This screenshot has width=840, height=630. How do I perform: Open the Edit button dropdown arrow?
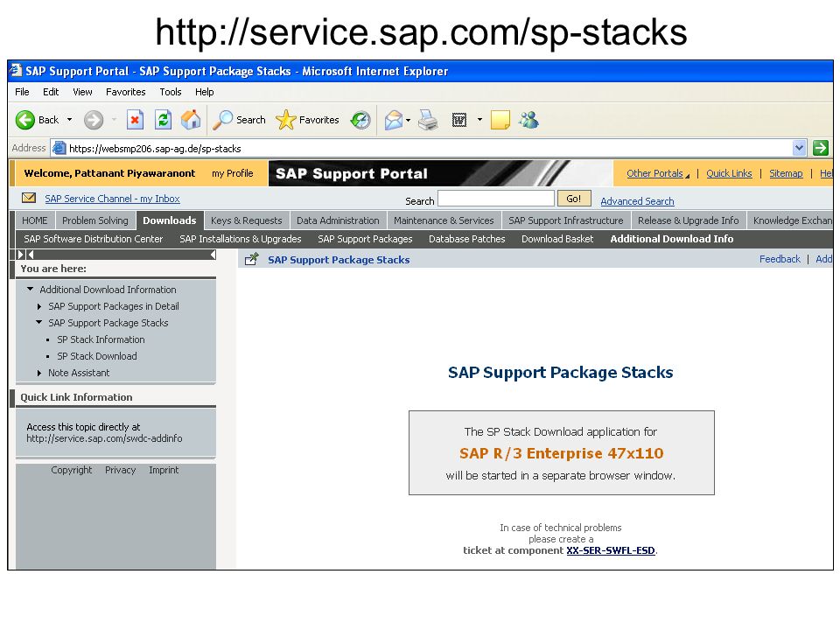coord(479,120)
